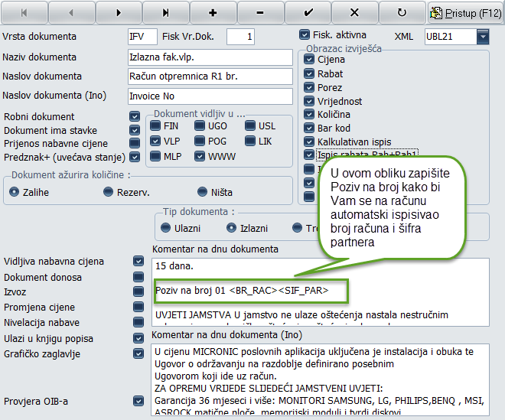Toggle the Bar kod report checkbox
The image size is (505, 420).
coord(309,129)
